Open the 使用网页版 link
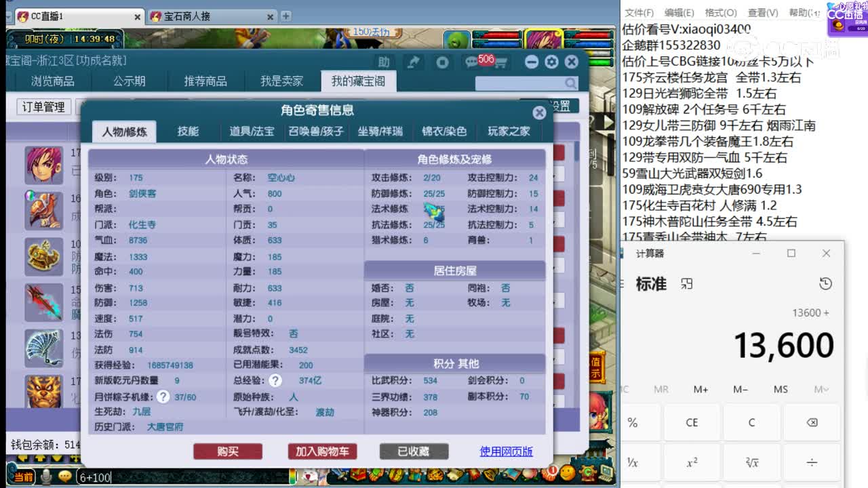868x488 pixels. (506, 451)
